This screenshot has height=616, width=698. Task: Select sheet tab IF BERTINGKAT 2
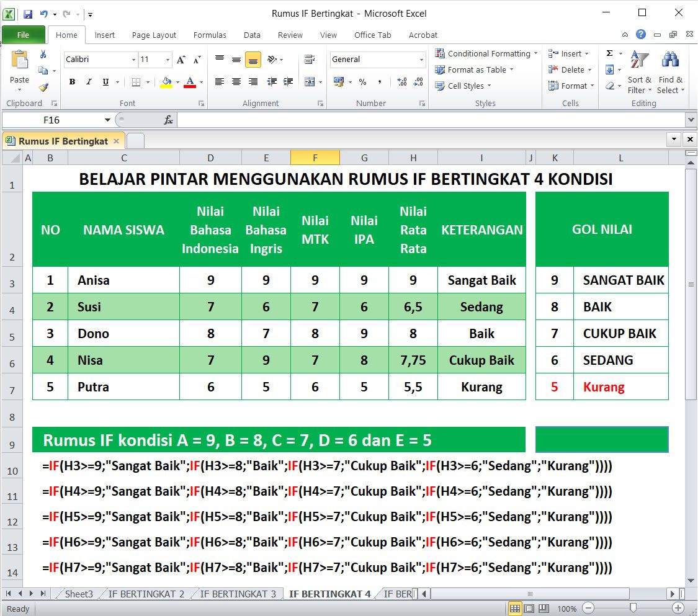146,594
